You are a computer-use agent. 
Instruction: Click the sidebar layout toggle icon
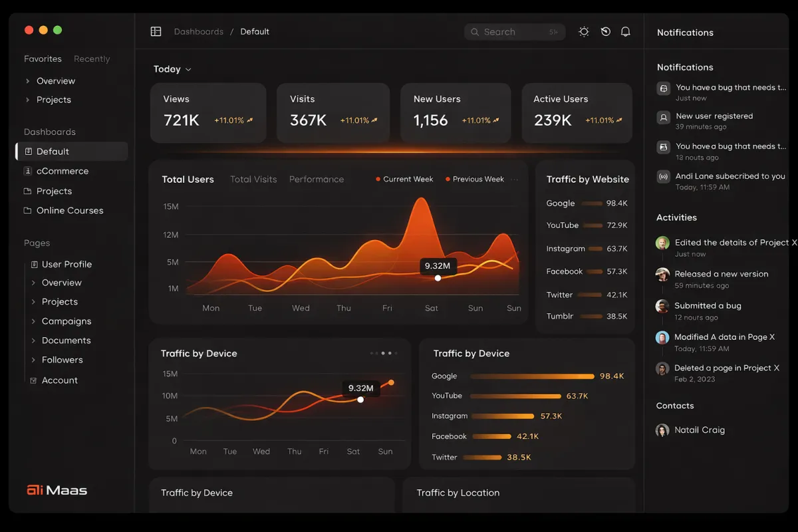point(156,31)
